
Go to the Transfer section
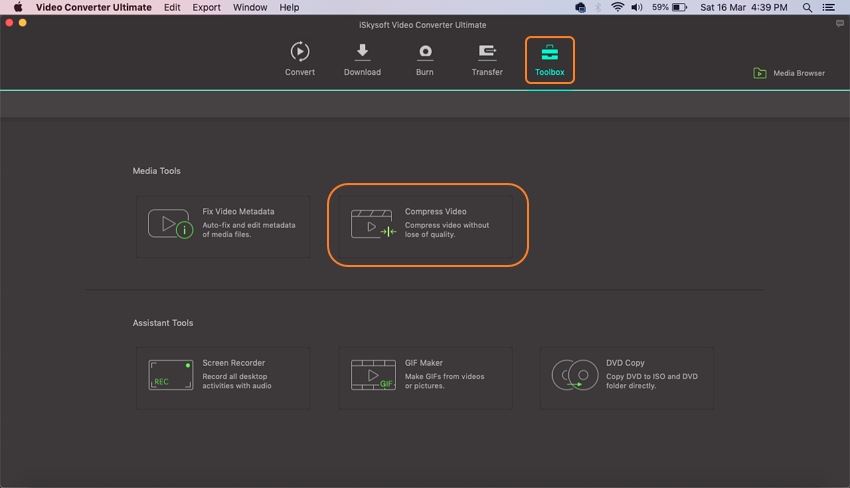click(x=487, y=52)
